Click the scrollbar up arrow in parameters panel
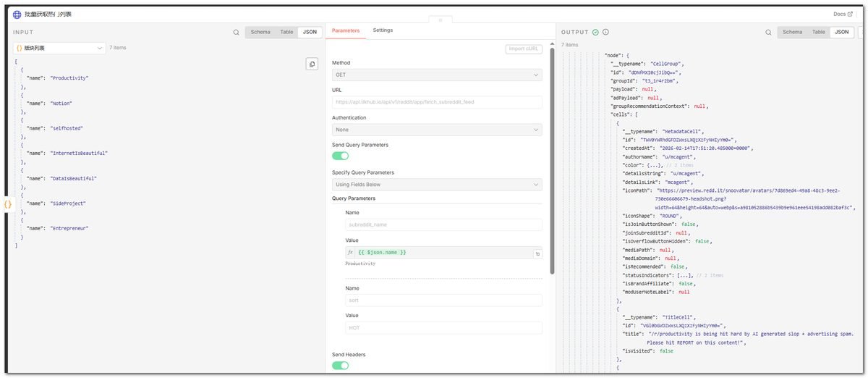 tap(553, 43)
